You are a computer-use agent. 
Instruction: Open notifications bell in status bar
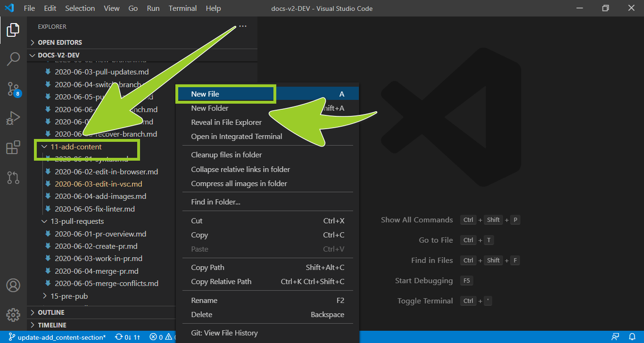coord(632,337)
